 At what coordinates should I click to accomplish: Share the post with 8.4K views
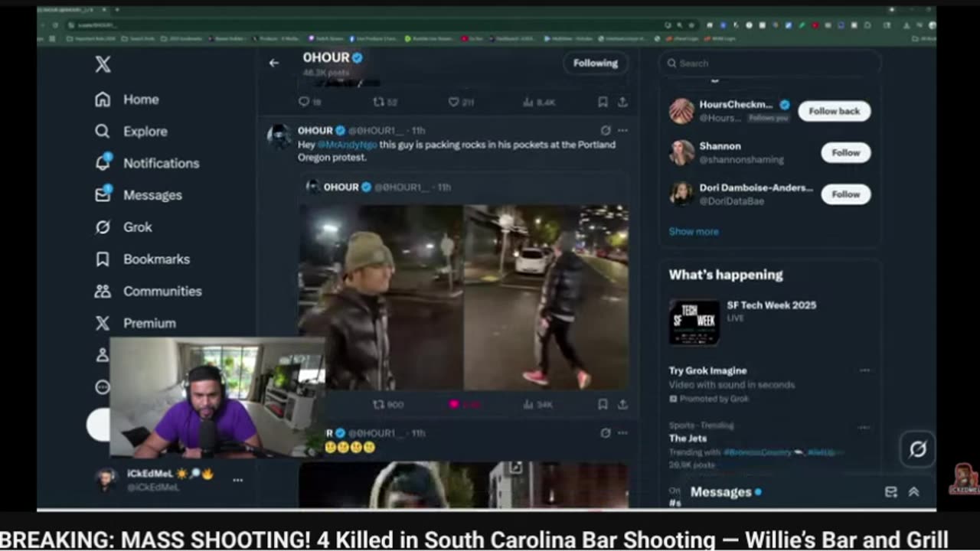click(622, 102)
